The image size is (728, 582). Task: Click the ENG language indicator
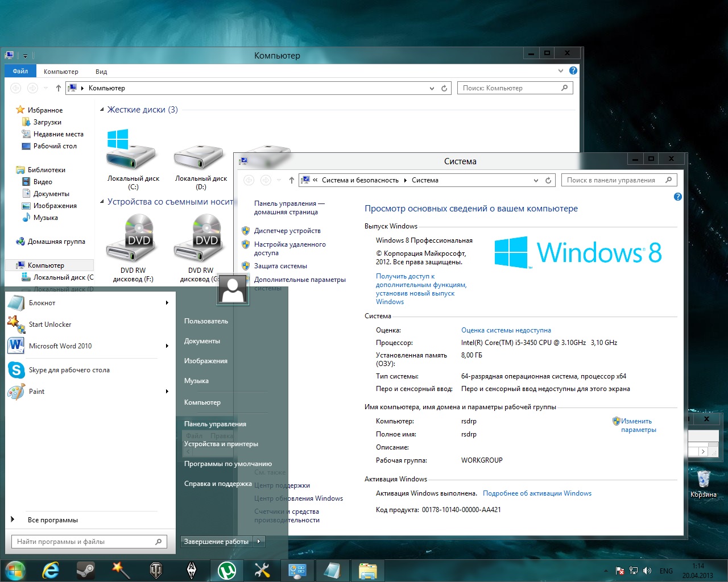point(666,571)
